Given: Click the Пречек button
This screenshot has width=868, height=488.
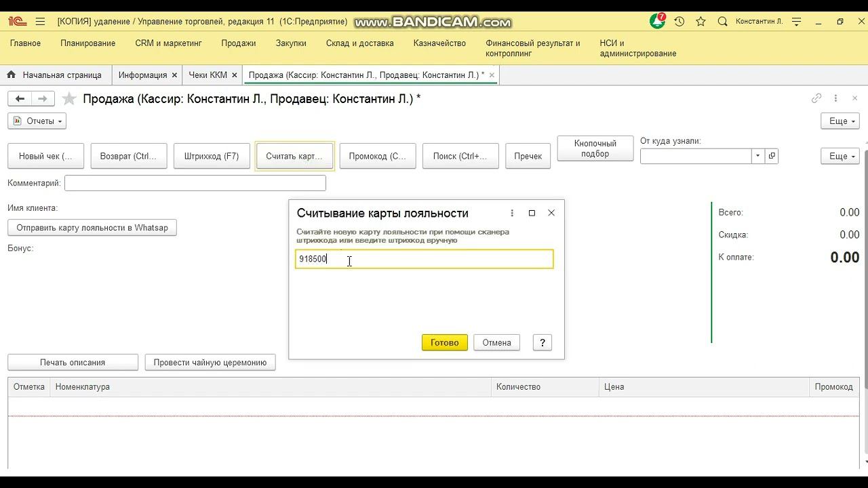Looking at the screenshot, I should (528, 156).
